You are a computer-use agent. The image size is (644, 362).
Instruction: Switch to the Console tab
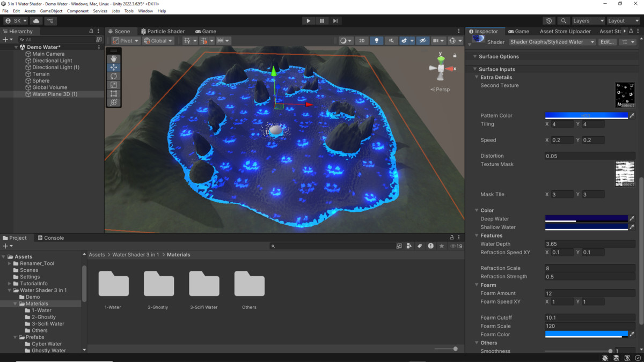pos(51,238)
